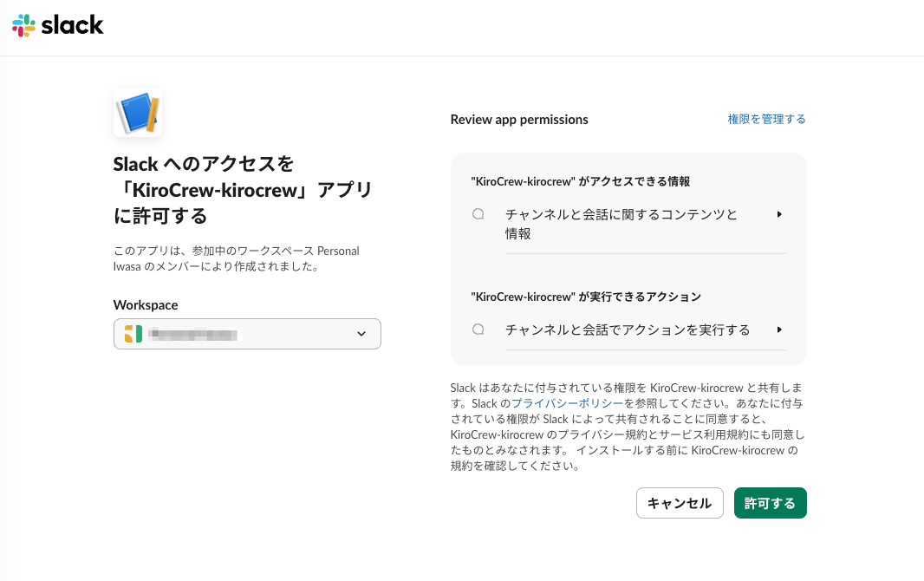Expand チャンネルと会話に関するコンテンツと情報 arrow
Image resolution: width=924 pixels, height=581 pixels.
pyautogui.click(x=779, y=214)
